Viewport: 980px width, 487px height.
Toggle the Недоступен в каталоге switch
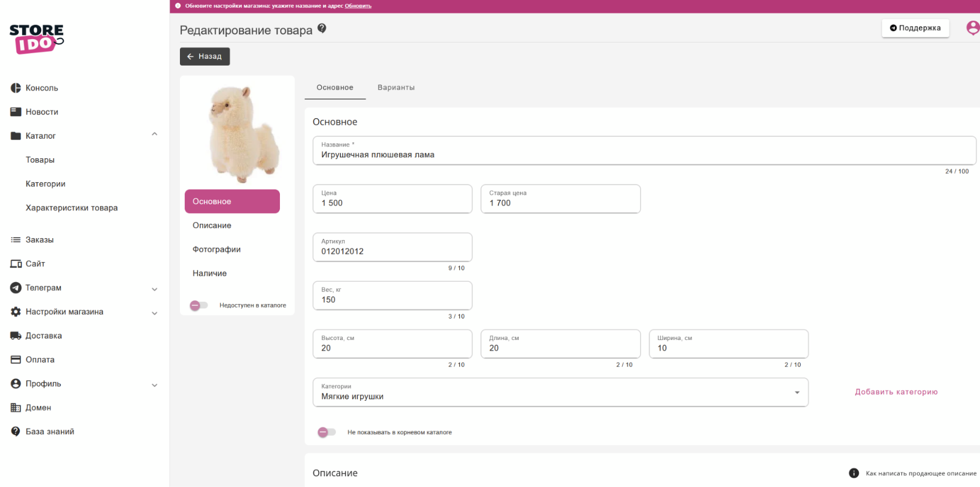[x=199, y=305]
